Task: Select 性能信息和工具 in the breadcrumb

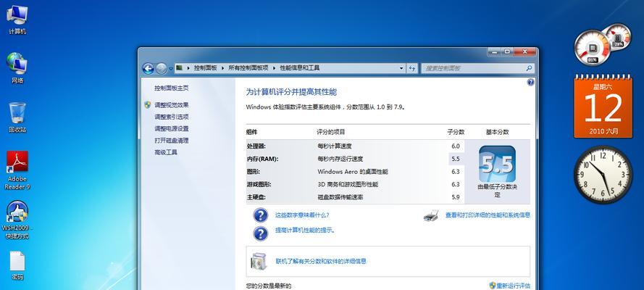Action: point(299,67)
